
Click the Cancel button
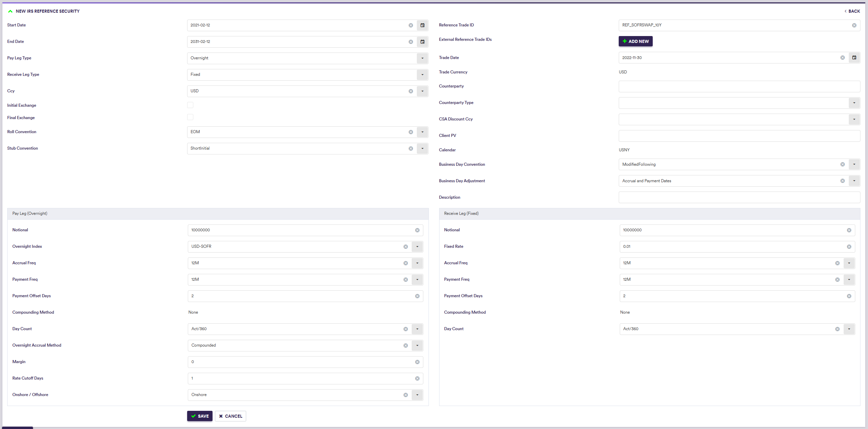pos(230,416)
